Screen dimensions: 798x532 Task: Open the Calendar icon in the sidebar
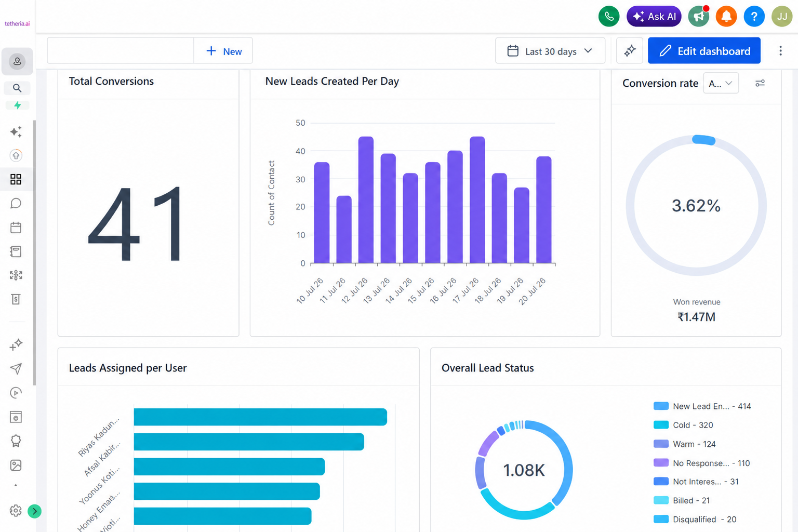tap(16, 227)
